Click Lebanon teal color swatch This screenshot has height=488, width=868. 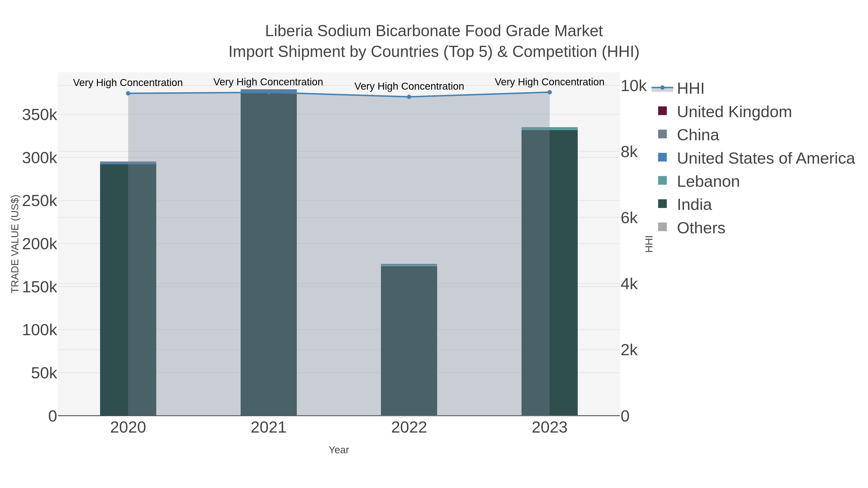coord(663,180)
